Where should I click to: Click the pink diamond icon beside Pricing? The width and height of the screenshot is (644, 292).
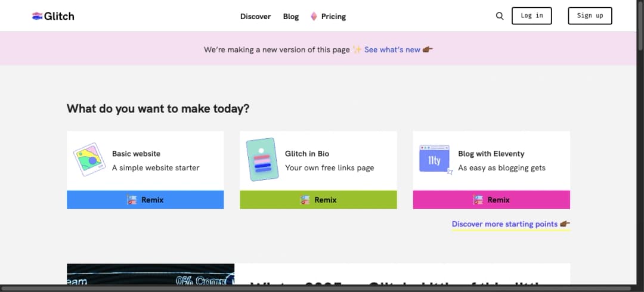[x=314, y=17]
